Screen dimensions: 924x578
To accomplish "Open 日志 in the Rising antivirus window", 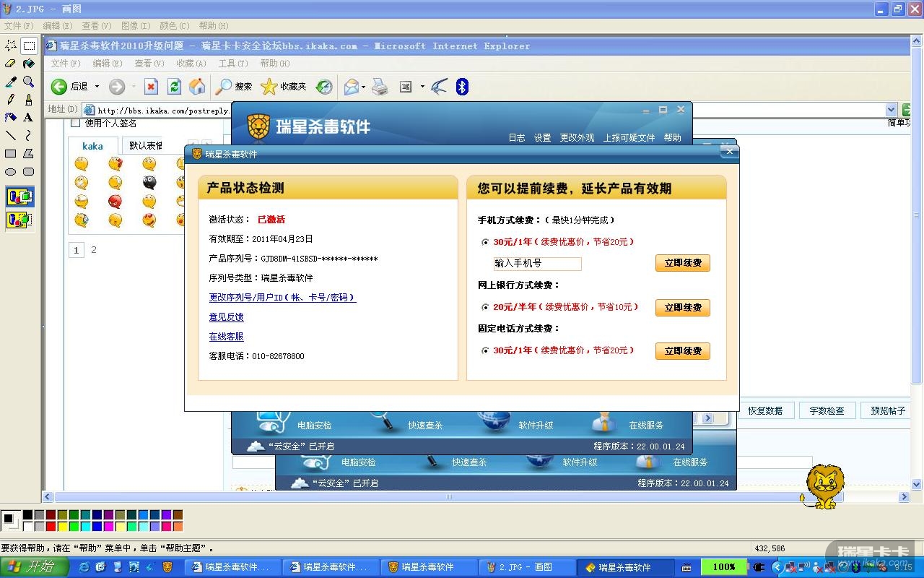I will [x=517, y=138].
